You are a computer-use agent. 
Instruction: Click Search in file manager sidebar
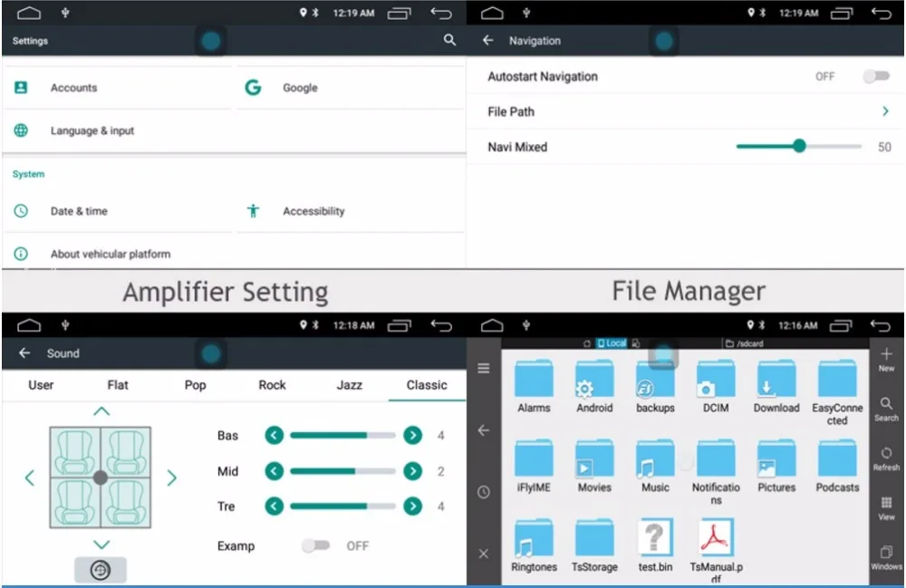tap(886, 410)
